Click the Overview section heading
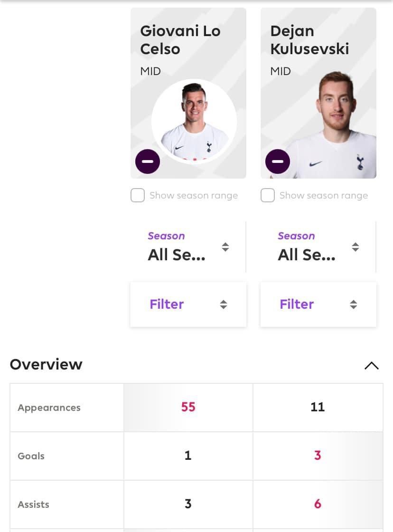Image resolution: width=393 pixels, height=532 pixels. (x=46, y=364)
